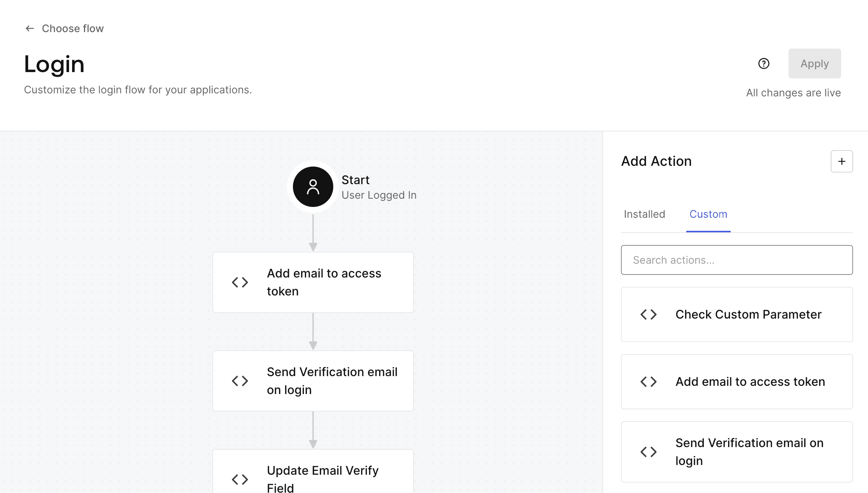Open the Choose flow link
This screenshot has width=868, height=493.
pyautogui.click(x=73, y=28)
